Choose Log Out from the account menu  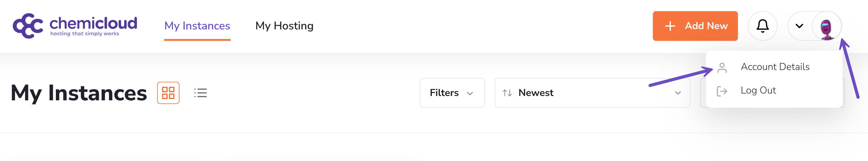point(758,90)
